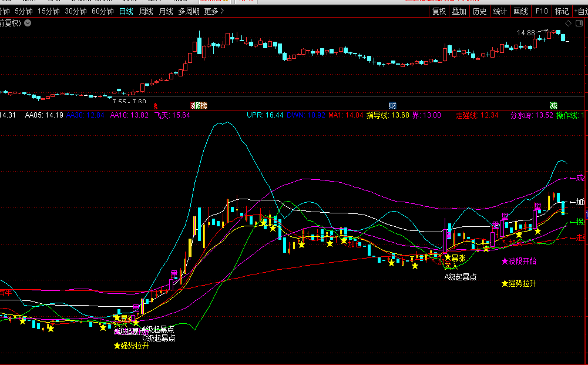Open the 月线 monthly chart
Screen dimensions: 588x365
166,11
